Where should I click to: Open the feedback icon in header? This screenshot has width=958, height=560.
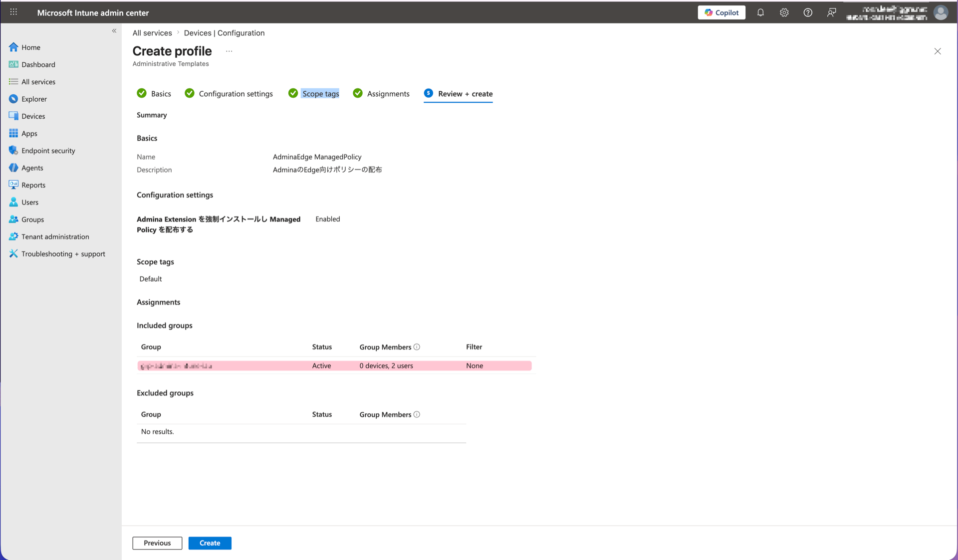click(x=831, y=12)
